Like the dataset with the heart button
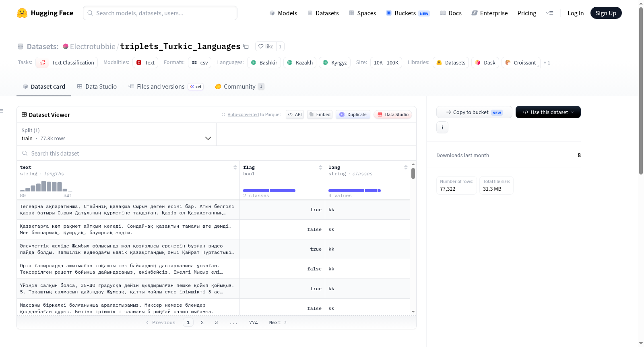 click(266, 46)
